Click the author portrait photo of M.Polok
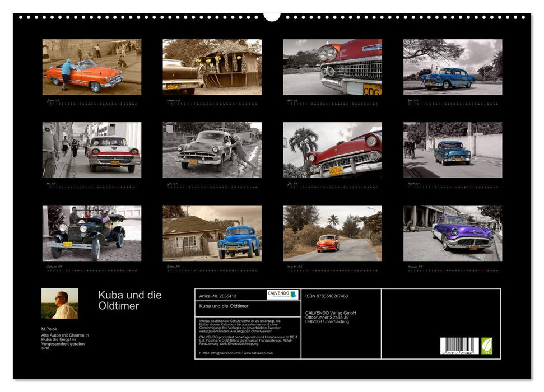 pyautogui.click(x=59, y=302)
